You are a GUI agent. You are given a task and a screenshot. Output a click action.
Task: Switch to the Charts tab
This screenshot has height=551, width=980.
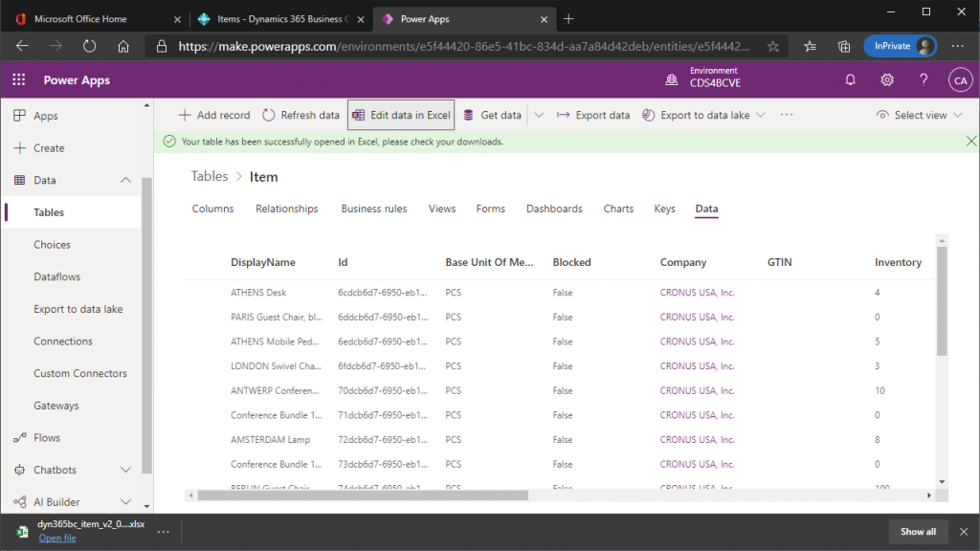coord(619,209)
